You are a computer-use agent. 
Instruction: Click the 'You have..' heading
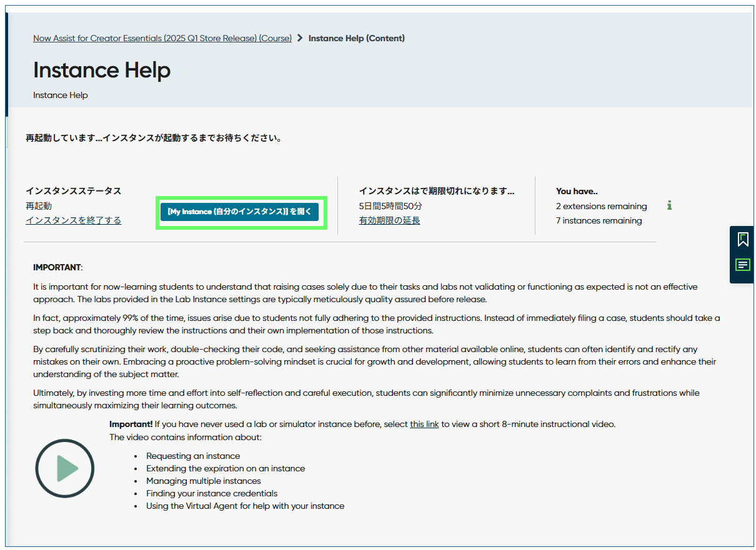577,191
